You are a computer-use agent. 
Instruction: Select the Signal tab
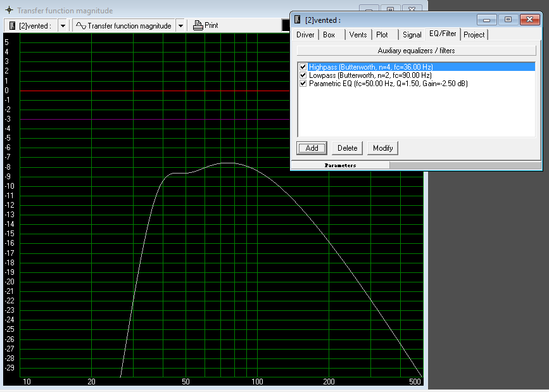pos(412,35)
